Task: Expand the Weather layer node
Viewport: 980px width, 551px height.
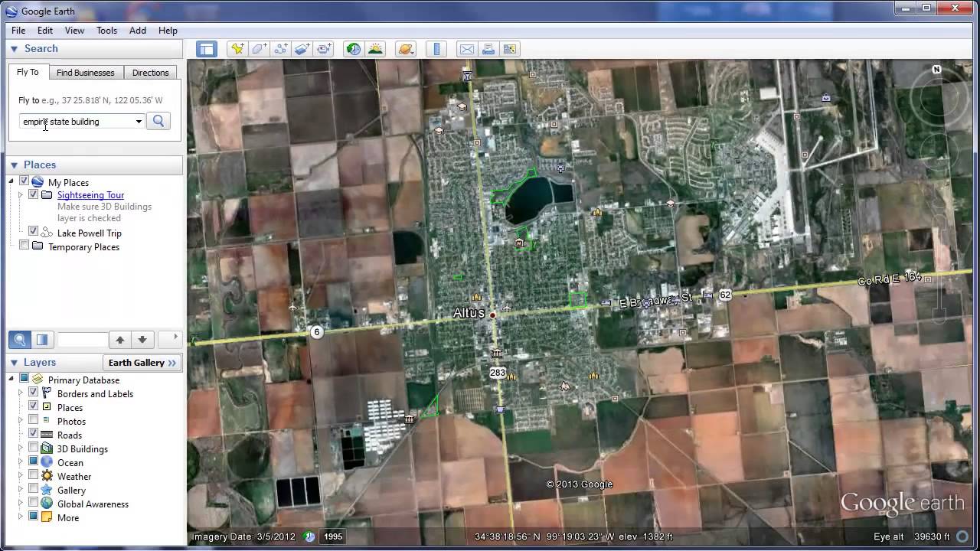Action: click(x=21, y=475)
